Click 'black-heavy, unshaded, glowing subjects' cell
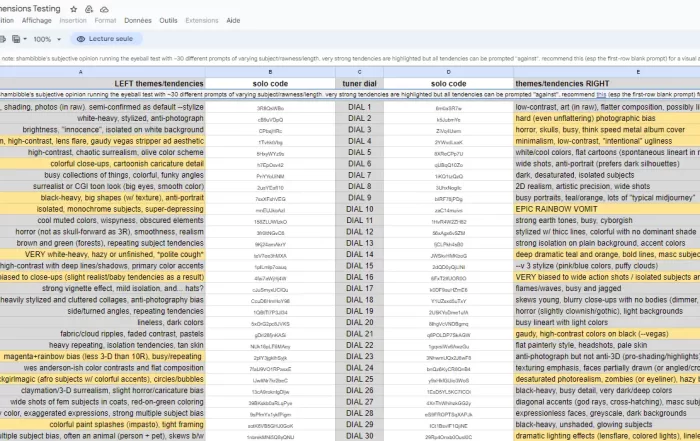 pyautogui.click(x=607, y=424)
